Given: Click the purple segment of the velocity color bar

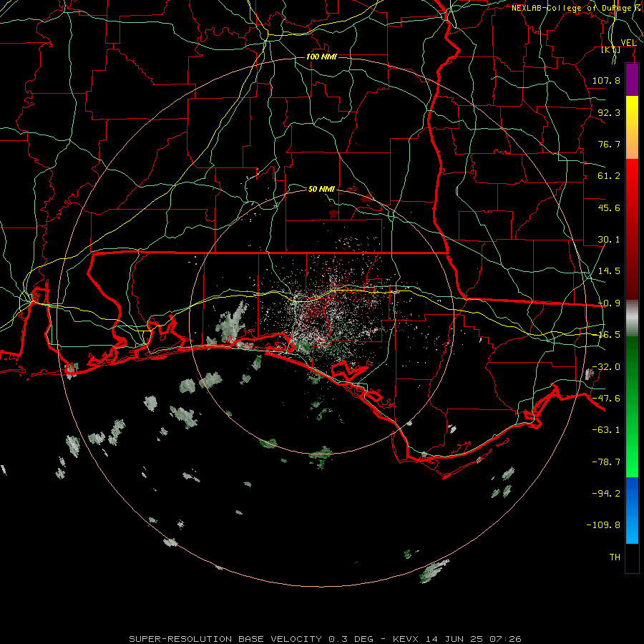Looking at the screenshot, I should point(632,79).
